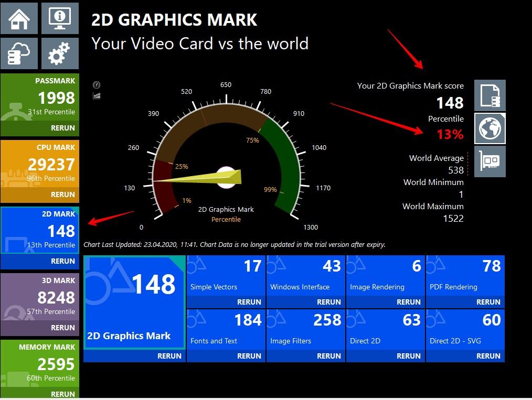Rerun the Direct 2D - SVG test
The width and height of the screenshot is (532, 400).
[488, 356]
